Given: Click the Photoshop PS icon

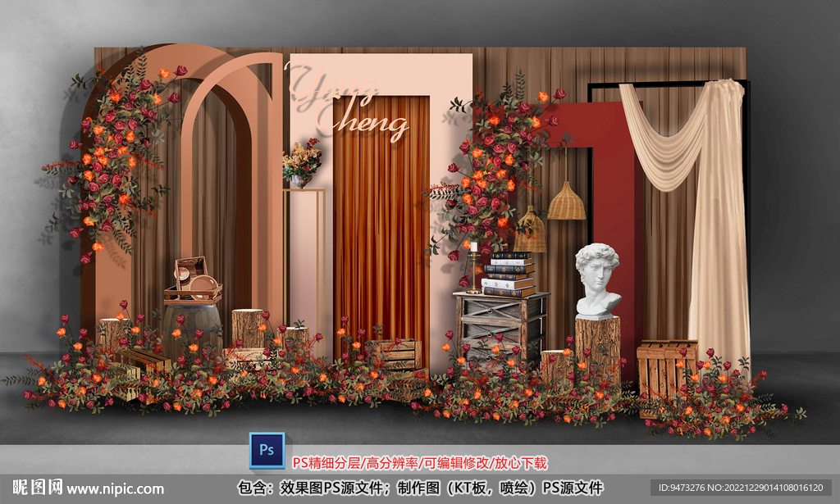Looking at the screenshot, I should click(267, 450).
